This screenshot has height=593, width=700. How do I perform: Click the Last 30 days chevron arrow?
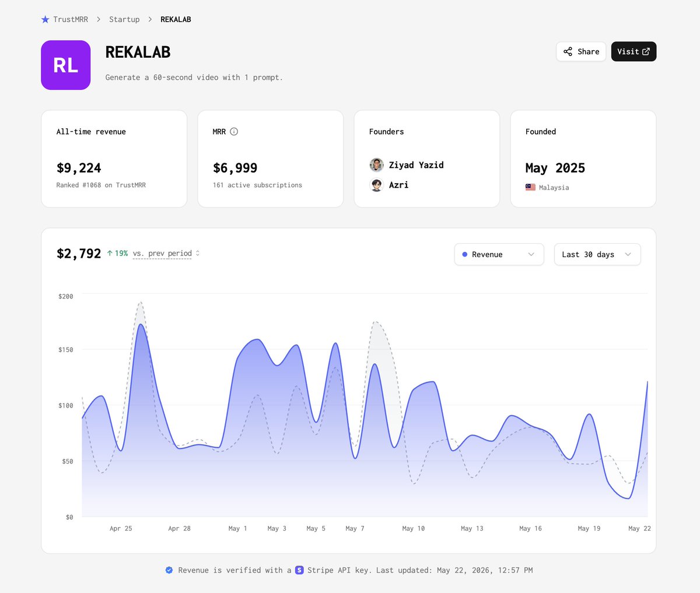pos(628,254)
